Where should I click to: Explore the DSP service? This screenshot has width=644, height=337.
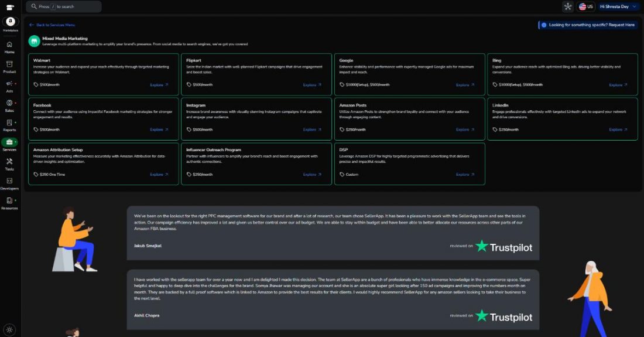[x=465, y=174]
